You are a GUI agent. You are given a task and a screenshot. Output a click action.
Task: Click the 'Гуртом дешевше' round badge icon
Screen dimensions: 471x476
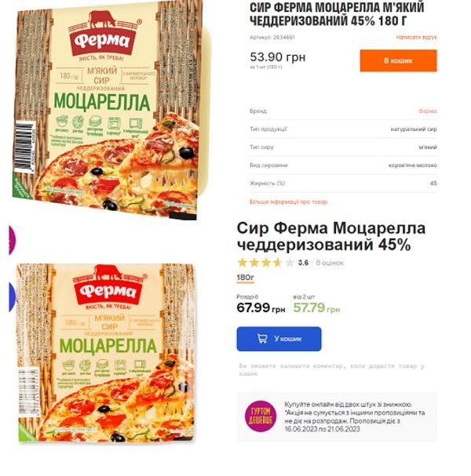tap(261, 416)
